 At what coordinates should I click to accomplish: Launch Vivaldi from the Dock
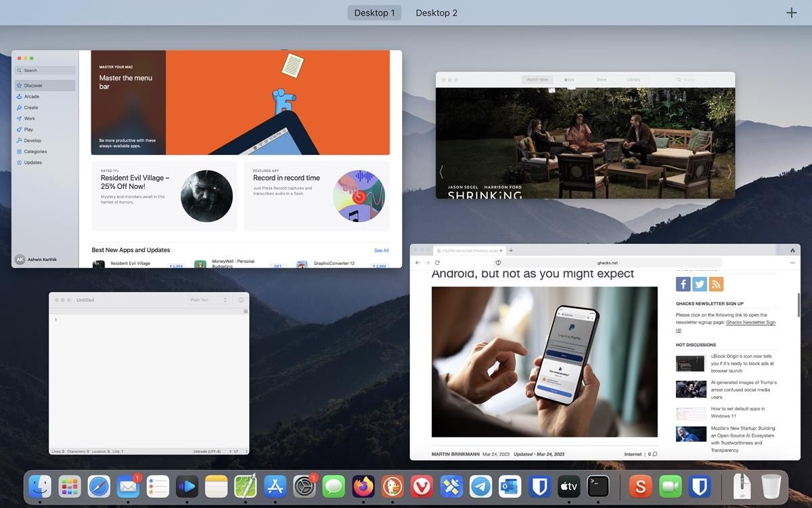(422, 486)
